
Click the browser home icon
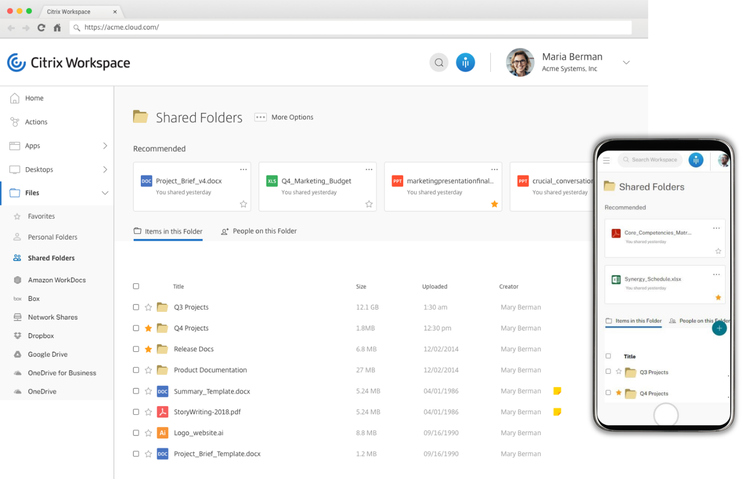click(x=57, y=28)
